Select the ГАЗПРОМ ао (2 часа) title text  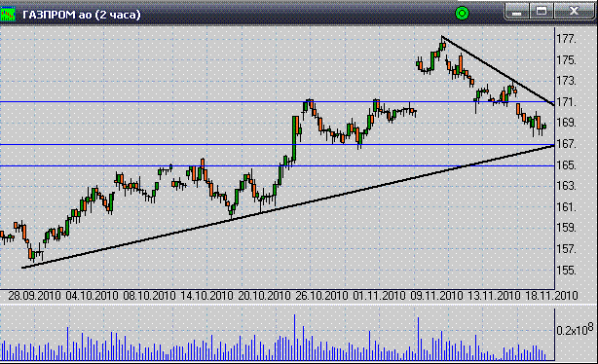tap(82, 15)
